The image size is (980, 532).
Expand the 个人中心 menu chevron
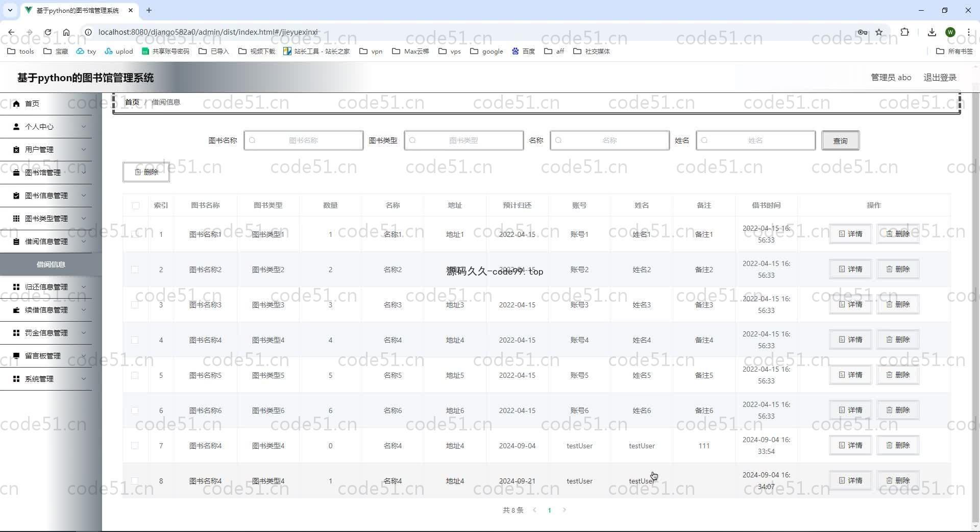pyautogui.click(x=84, y=127)
